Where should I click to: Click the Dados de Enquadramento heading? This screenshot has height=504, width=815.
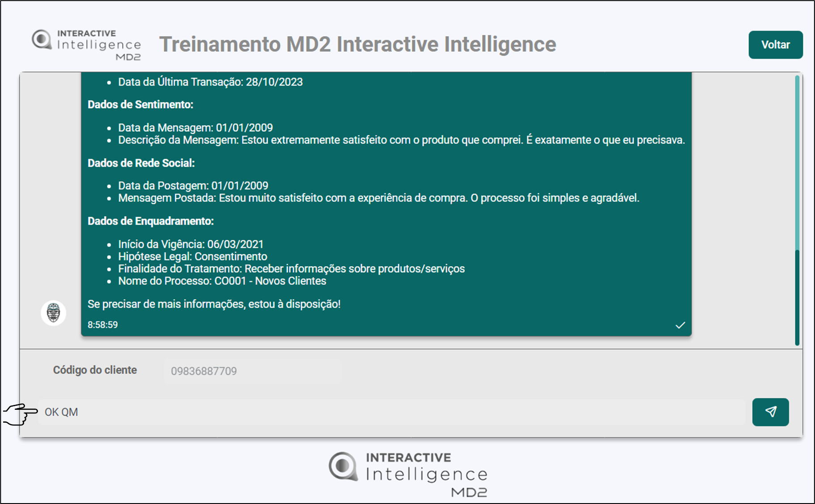pyautogui.click(x=151, y=221)
